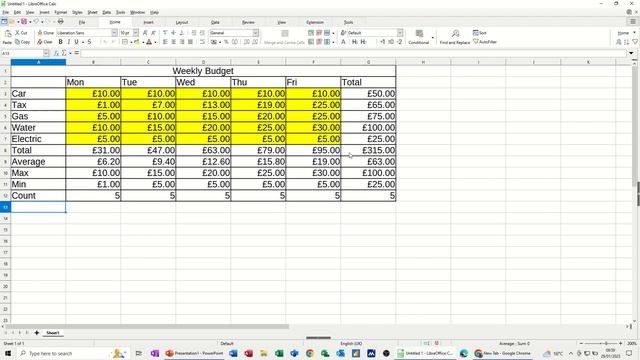Viewport: 640px width, 360px height.
Task: Select the £315.00 grand total cell
Action: (x=368, y=150)
